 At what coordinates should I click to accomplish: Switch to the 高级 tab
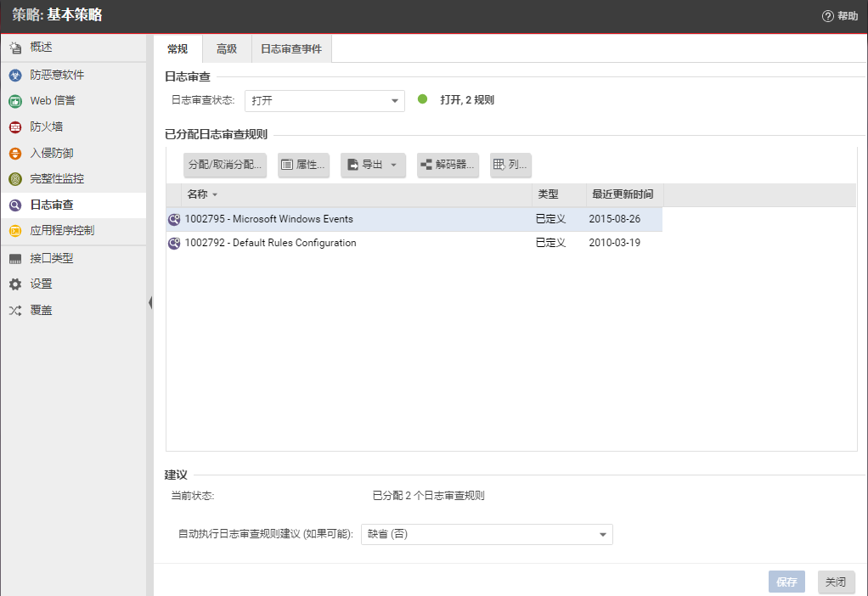click(227, 49)
